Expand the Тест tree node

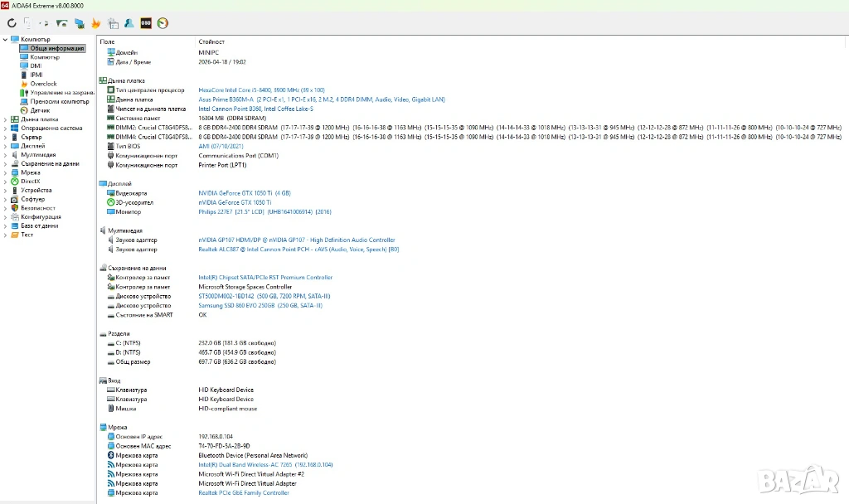pos(5,235)
